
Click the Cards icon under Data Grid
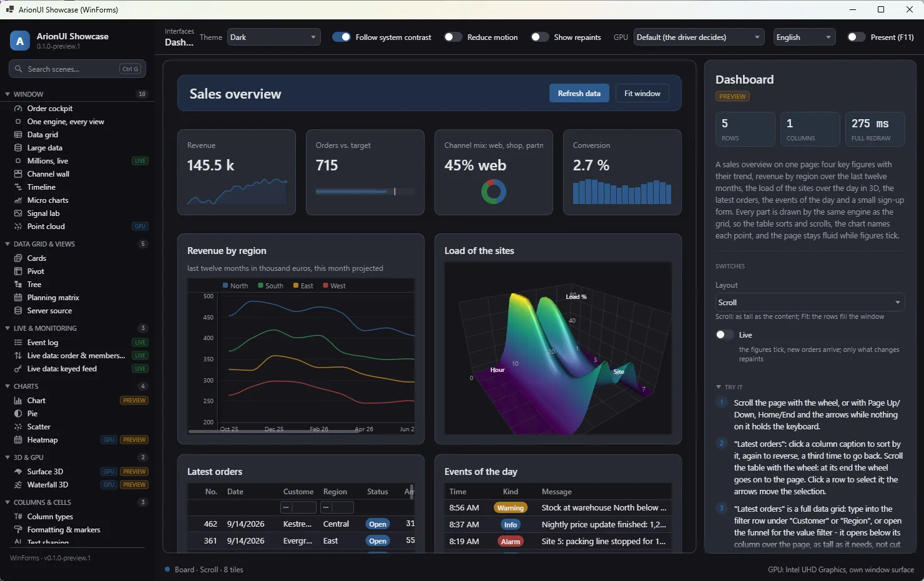tap(18, 258)
